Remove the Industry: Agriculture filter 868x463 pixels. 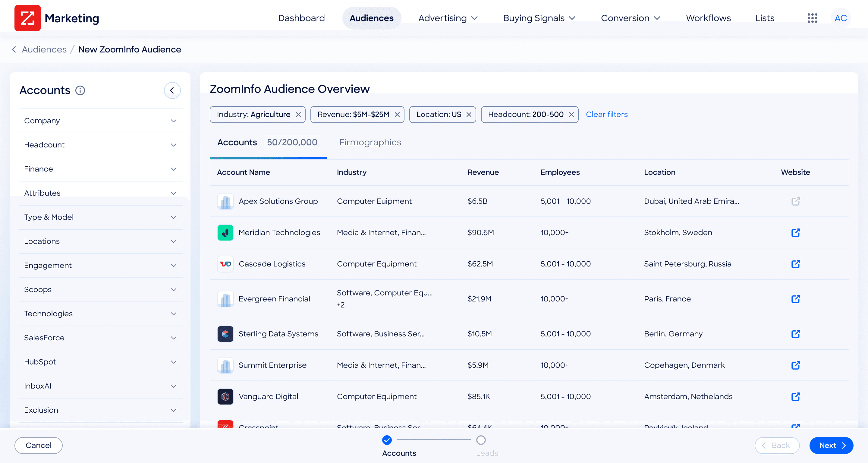pyautogui.click(x=298, y=115)
